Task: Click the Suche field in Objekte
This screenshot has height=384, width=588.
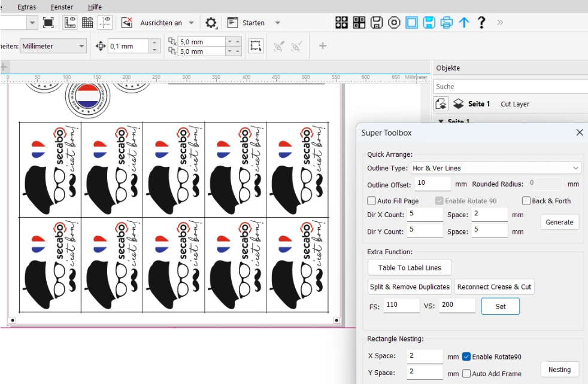Action: (x=511, y=86)
